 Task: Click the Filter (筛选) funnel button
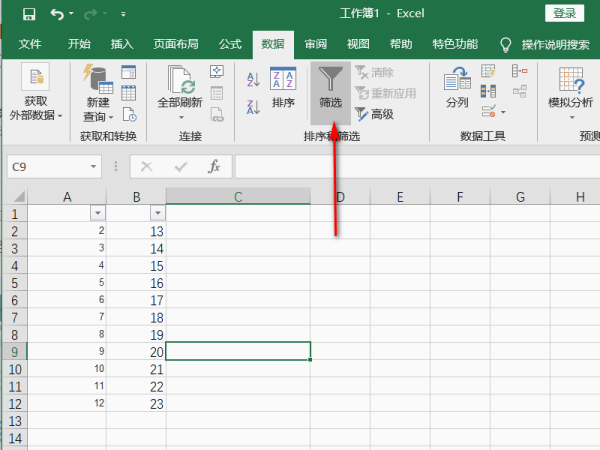point(330,88)
